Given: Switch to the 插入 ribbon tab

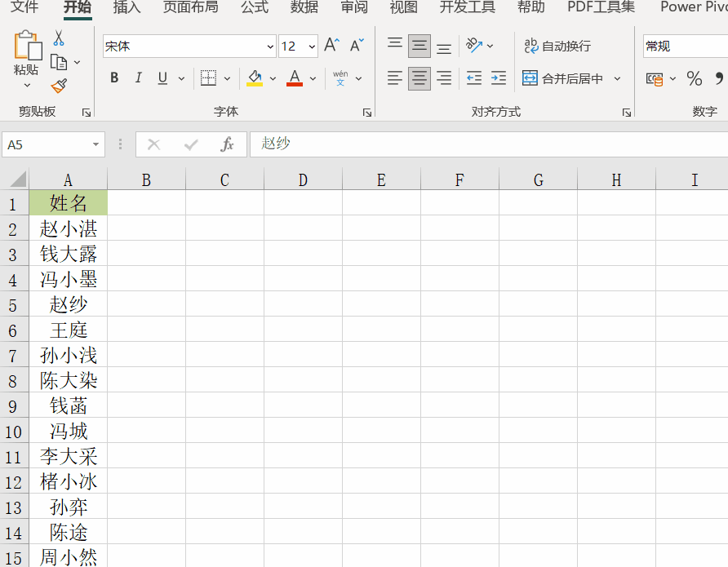Looking at the screenshot, I should 127,8.
